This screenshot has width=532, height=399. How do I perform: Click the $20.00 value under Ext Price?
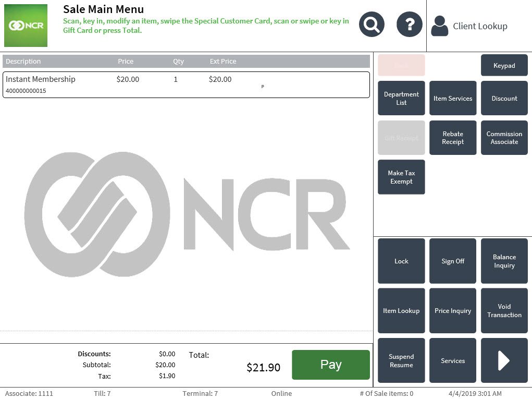click(220, 79)
